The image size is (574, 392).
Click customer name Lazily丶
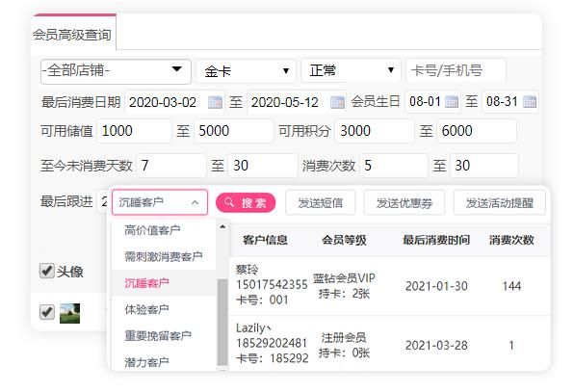(x=253, y=327)
